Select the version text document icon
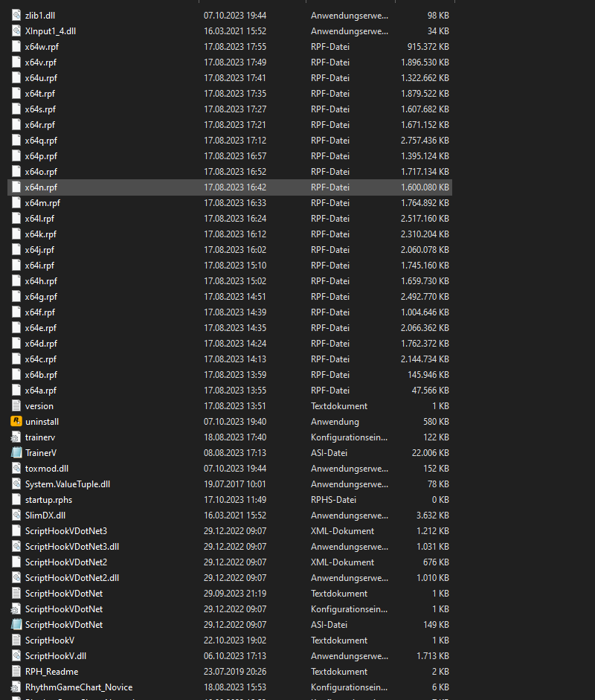595x700 pixels. 16,406
